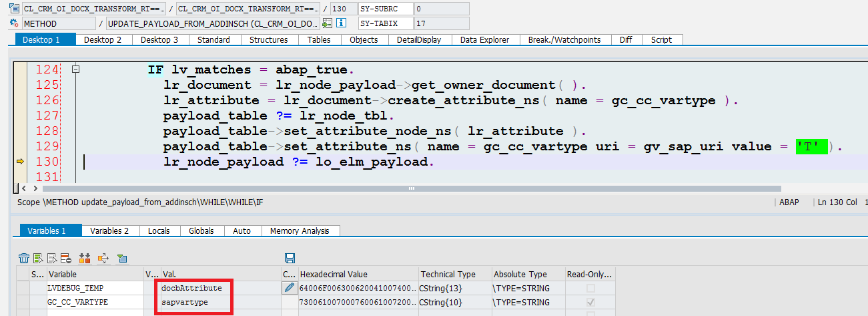Screen dimensions: 868x316
Task: Select the Globals tab
Action: 201,230
